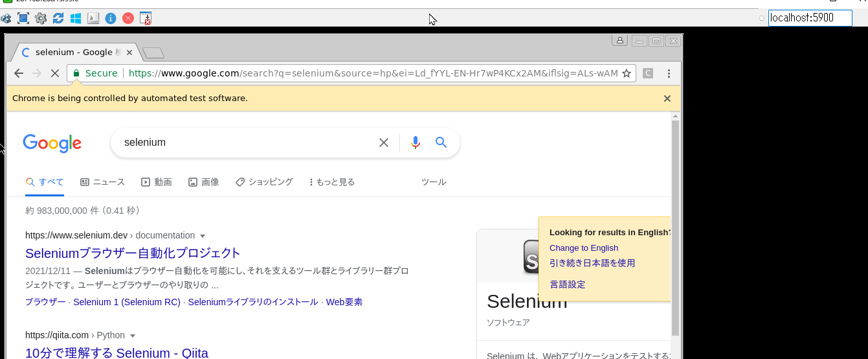Click the page vertical scrollbar thumb
The width and height of the screenshot is (868, 359).
tap(676, 228)
